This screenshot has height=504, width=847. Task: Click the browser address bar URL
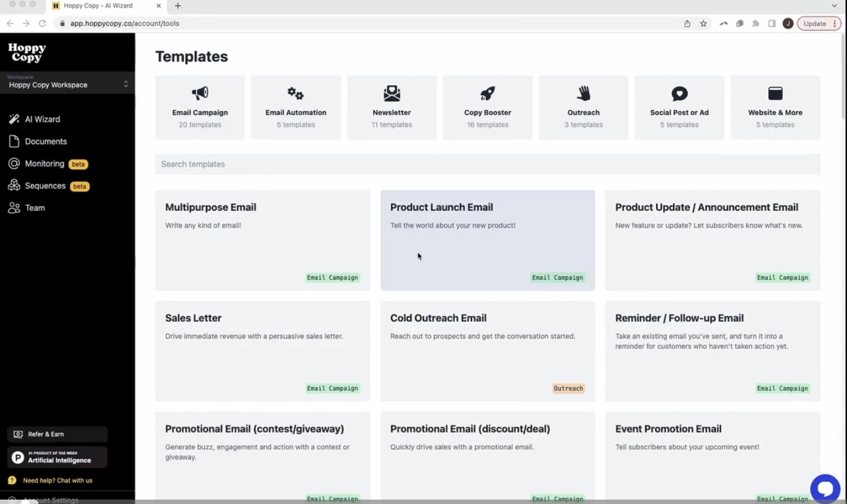(125, 23)
